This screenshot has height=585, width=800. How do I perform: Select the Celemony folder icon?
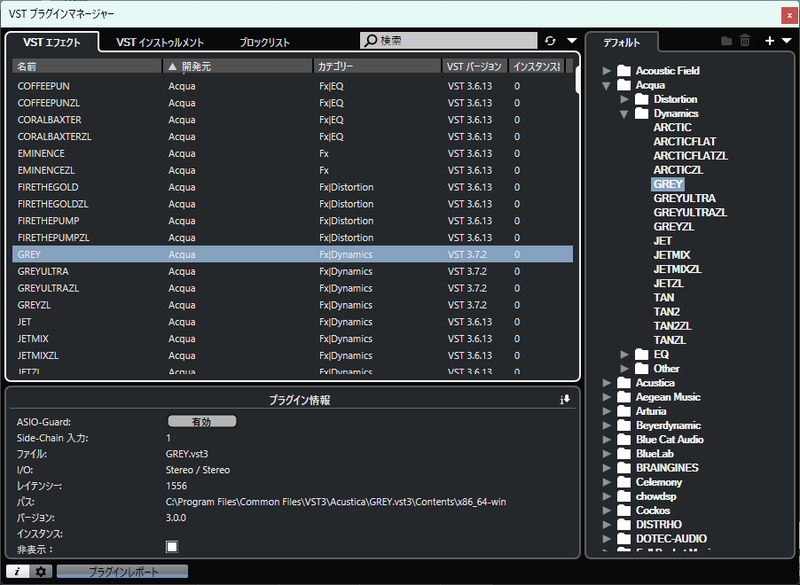click(x=624, y=482)
